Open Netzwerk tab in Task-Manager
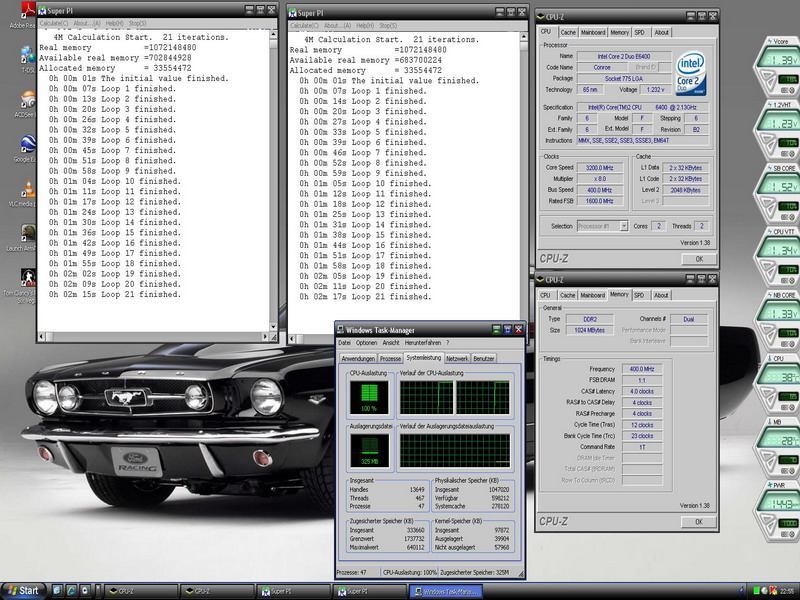The width and height of the screenshot is (800, 600). [457, 359]
